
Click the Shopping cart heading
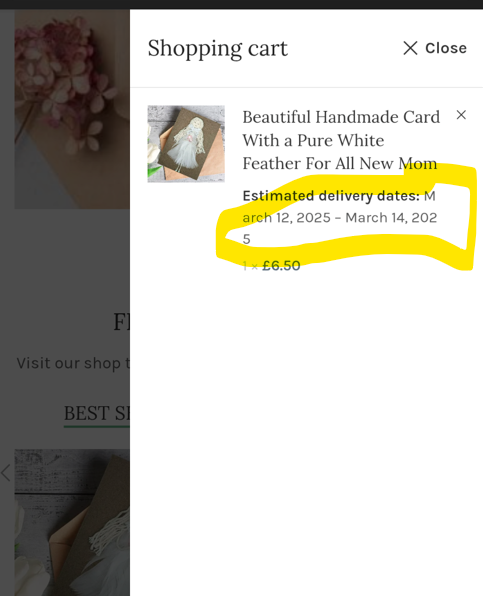point(218,49)
